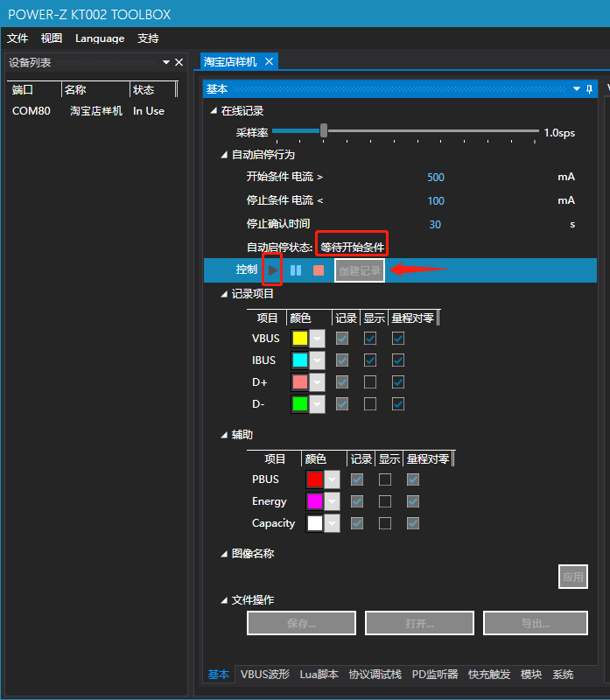Open the 文件 menu
This screenshot has height=700, width=610.
18,38
